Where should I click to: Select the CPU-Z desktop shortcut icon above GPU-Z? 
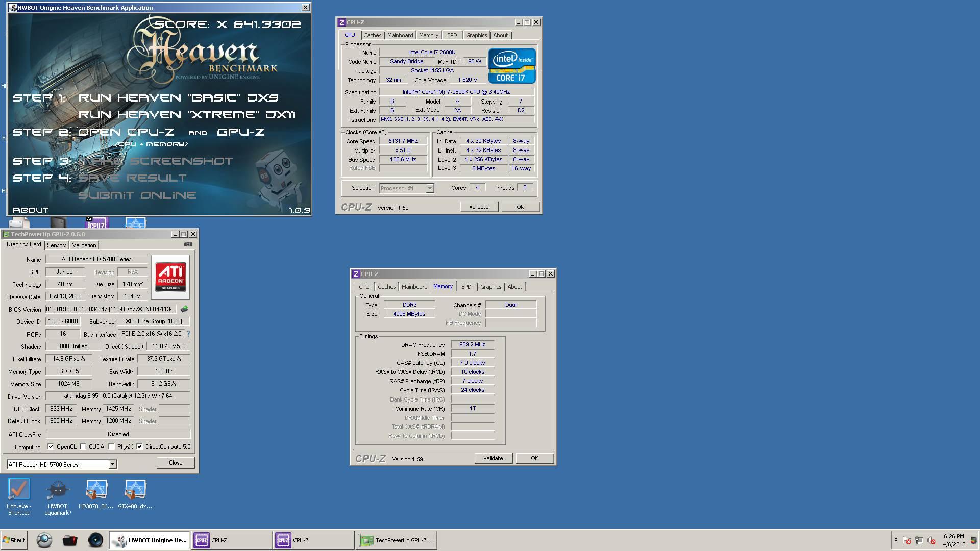[96, 222]
